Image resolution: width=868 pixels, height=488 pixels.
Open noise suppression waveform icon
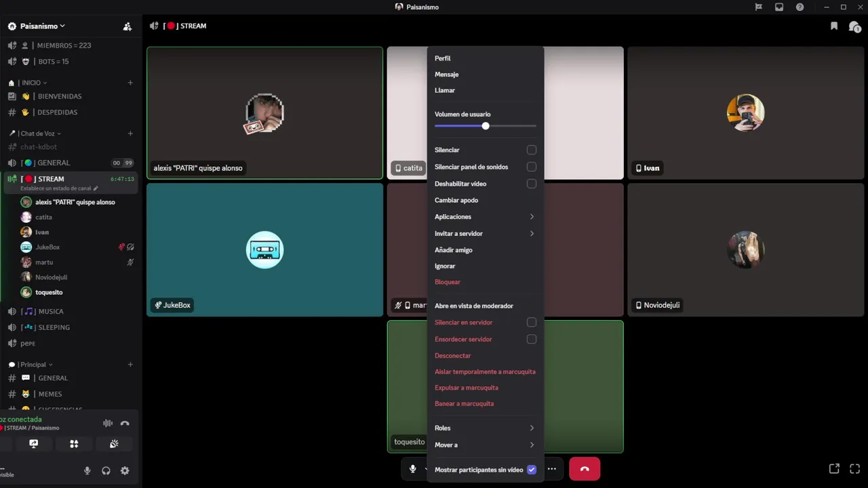pos(108,423)
